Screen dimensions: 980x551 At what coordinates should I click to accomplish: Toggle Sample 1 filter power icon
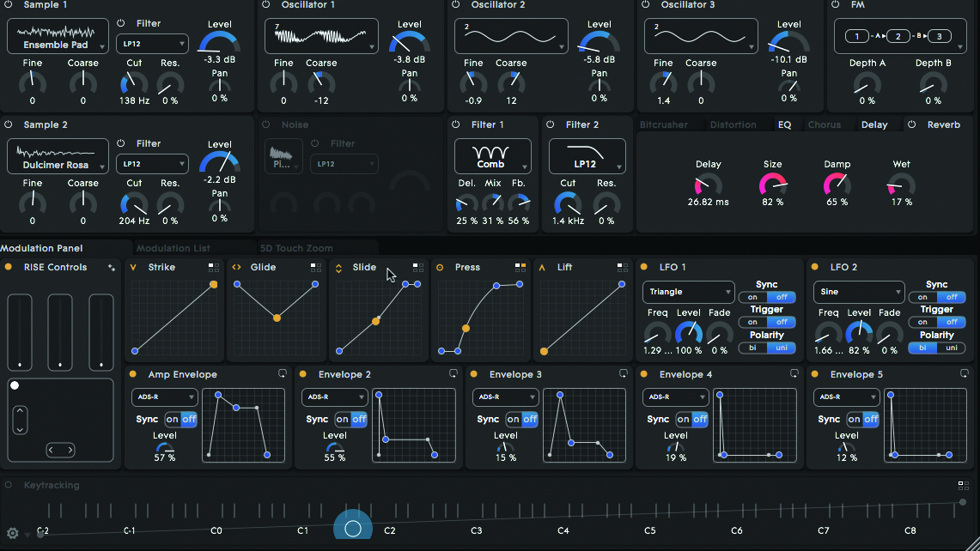120,23
